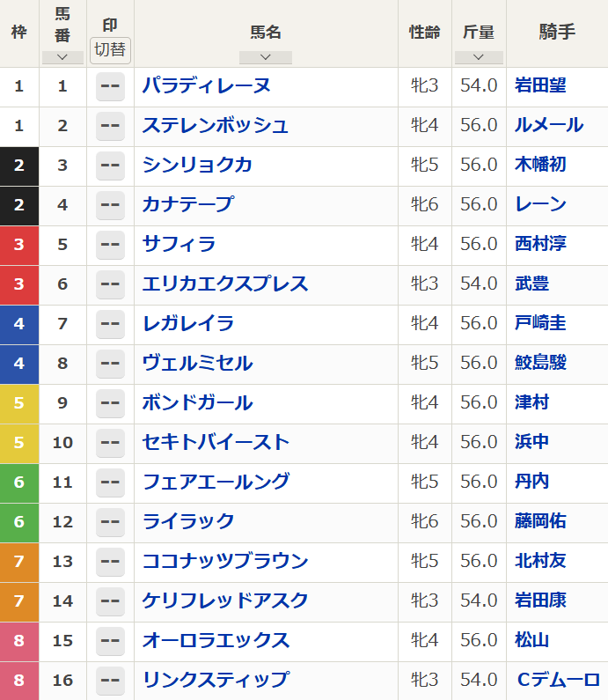608x700 pixels.
Task: Expand the sort dropdown under 馬名
Action: pyautogui.click(x=265, y=57)
